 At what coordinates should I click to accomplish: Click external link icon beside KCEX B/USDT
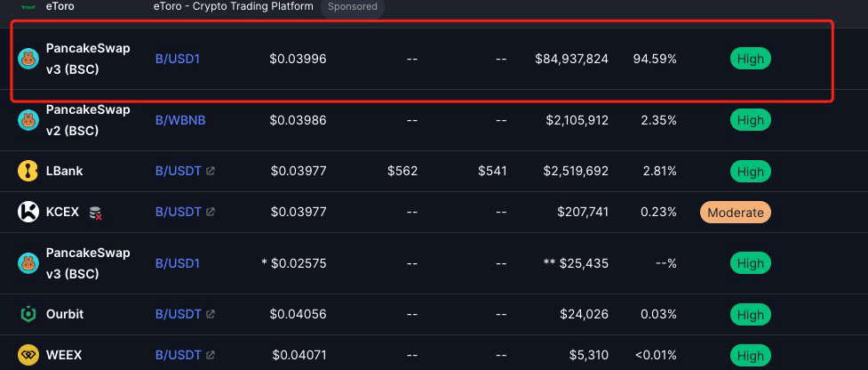(x=211, y=213)
